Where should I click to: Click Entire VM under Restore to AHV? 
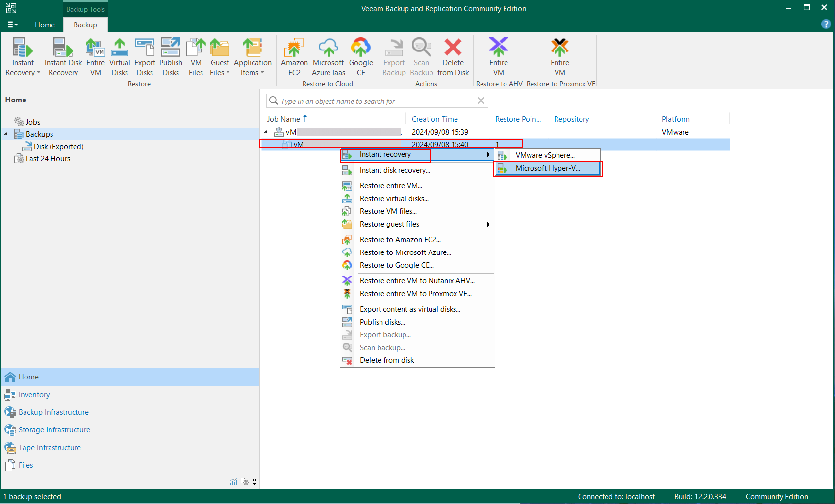point(499,57)
